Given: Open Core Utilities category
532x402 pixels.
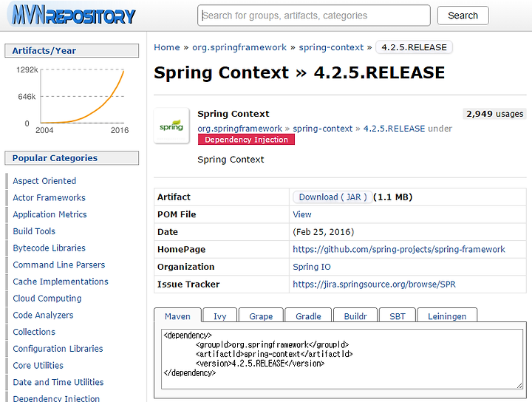Looking at the screenshot, I should click(x=38, y=365).
